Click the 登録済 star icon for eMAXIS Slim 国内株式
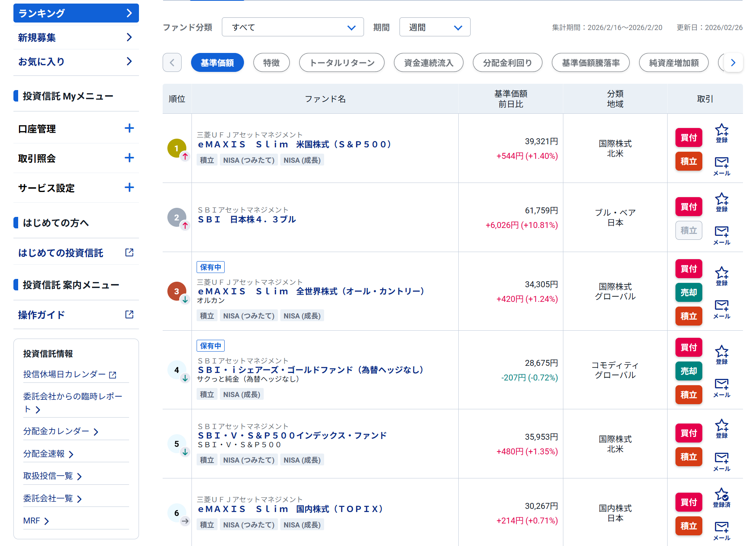756x546 pixels. [721, 497]
